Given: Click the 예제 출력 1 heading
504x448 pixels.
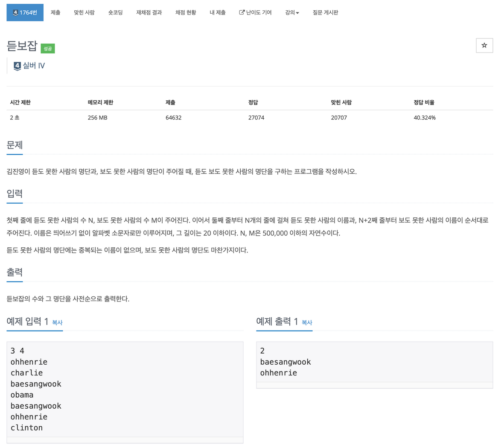Looking at the screenshot, I should [277, 321].
